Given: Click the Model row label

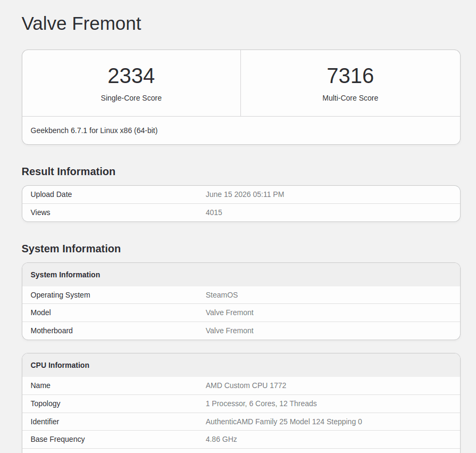Looking at the screenshot, I should pyautogui.click(x=40, y=312).
